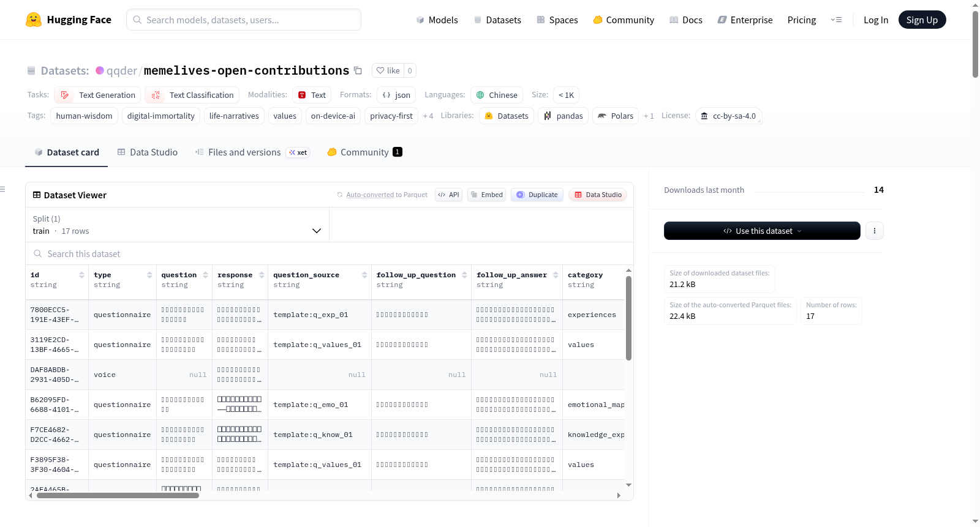
Task: Open the Data Studio tab
Action: coord(148,152)
